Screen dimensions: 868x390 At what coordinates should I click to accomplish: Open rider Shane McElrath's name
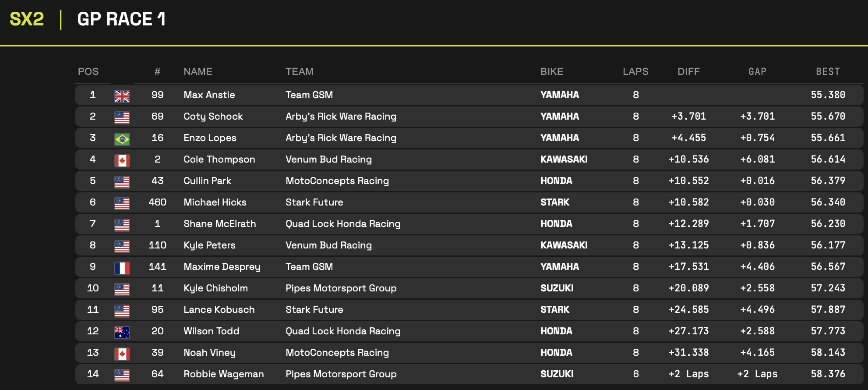(x=220, y=224)
